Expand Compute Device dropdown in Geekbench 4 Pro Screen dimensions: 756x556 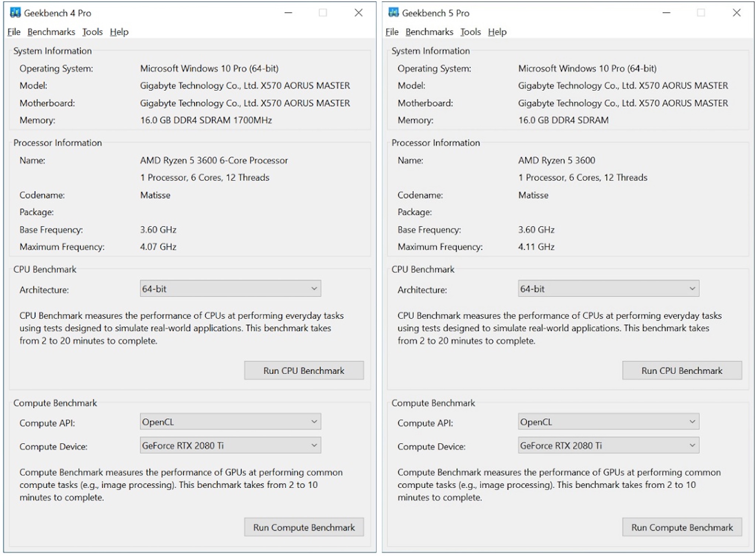pos(230,446)
